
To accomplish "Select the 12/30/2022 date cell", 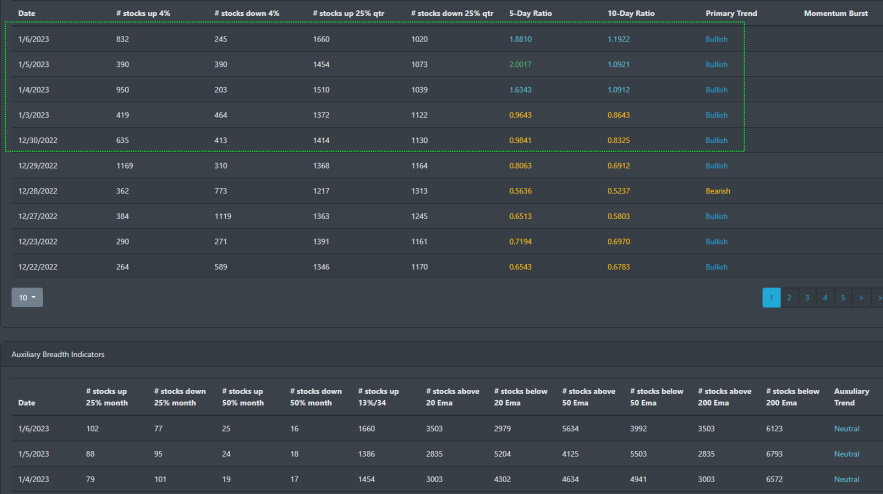I will (38, 140).
